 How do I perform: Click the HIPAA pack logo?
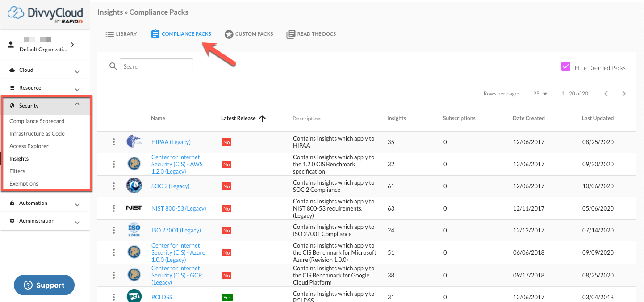coord(134,142)
